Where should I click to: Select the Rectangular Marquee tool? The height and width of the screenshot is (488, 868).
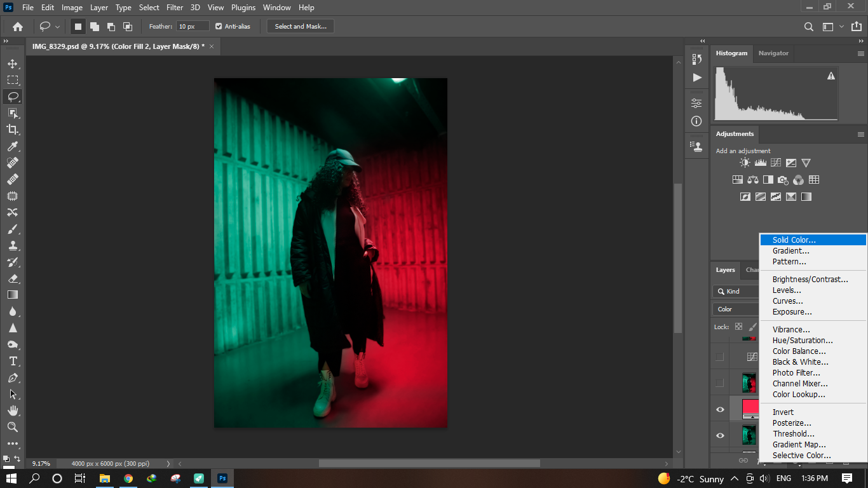[x=13, y=80]
